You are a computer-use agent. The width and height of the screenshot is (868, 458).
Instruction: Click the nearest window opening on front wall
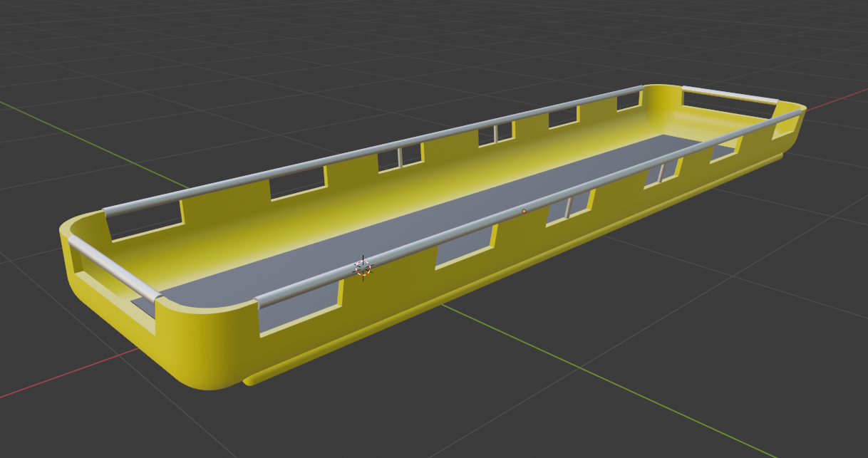[299, 308]
